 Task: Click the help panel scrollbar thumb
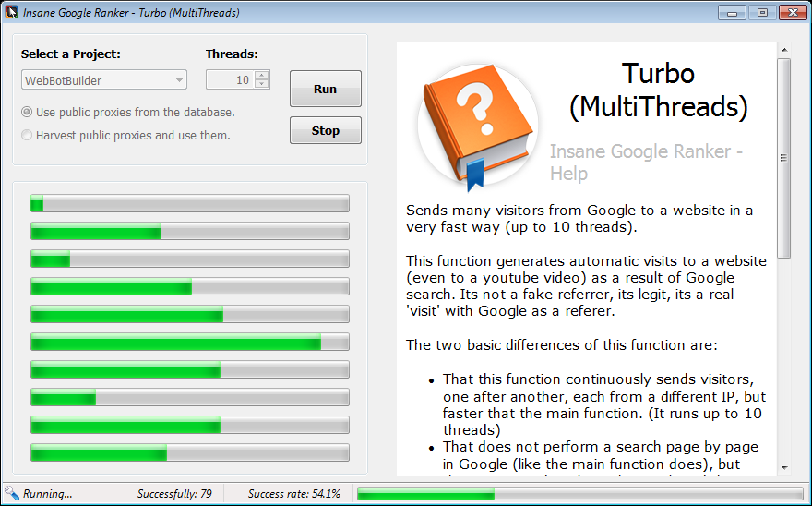coord(784,158)
